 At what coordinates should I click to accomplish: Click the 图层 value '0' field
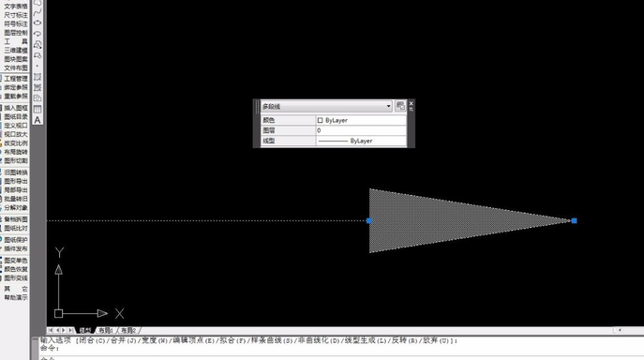tap(361, 130)
